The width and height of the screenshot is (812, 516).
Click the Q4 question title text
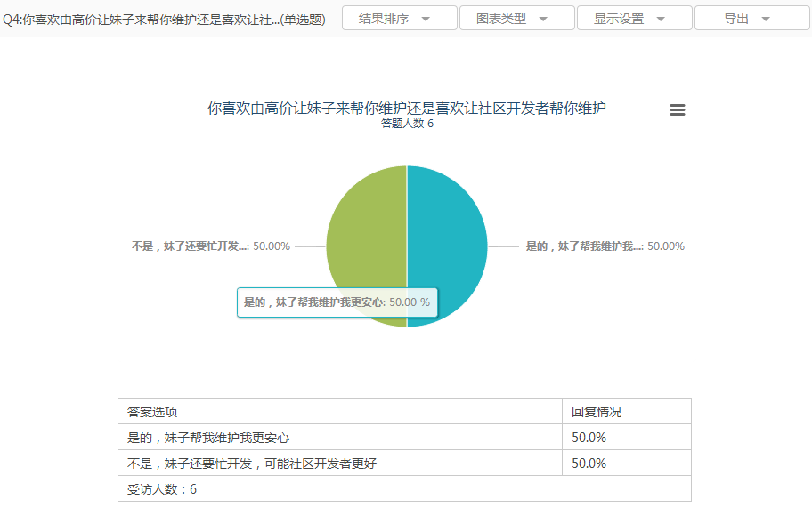pyautogui.click(x=164, y=19)
